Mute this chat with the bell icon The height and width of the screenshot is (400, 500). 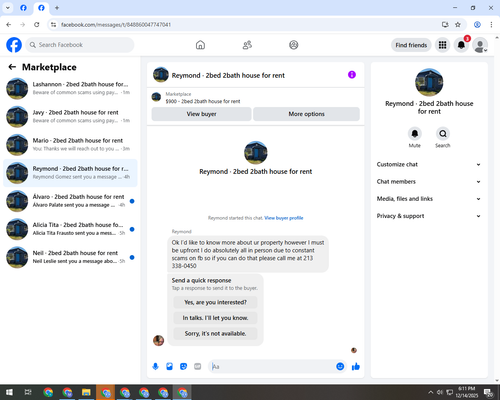point(415,134)
